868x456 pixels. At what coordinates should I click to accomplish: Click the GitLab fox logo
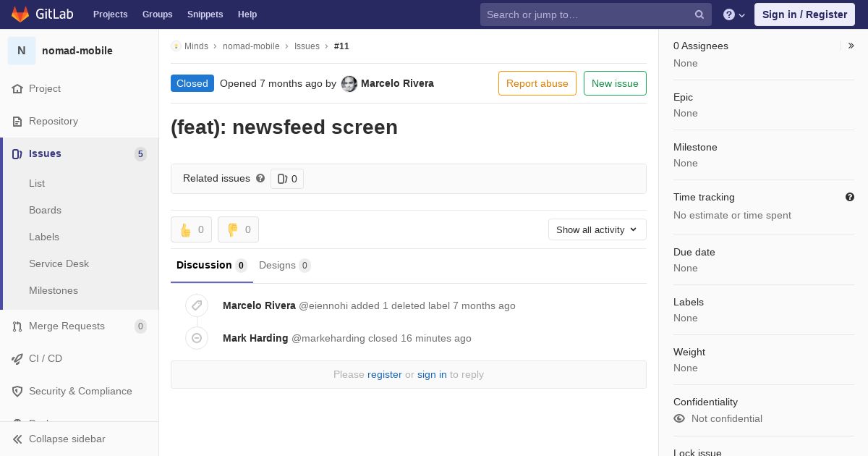20,14
